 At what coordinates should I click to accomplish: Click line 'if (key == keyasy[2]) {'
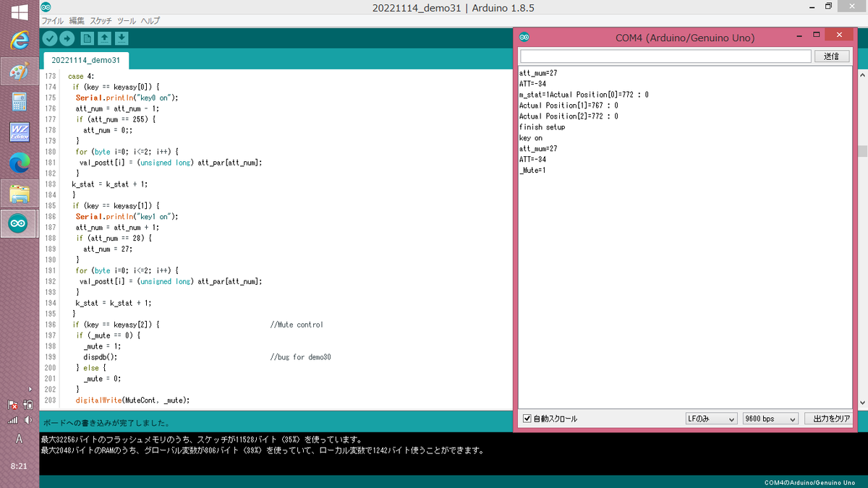[x=116, y=325]
